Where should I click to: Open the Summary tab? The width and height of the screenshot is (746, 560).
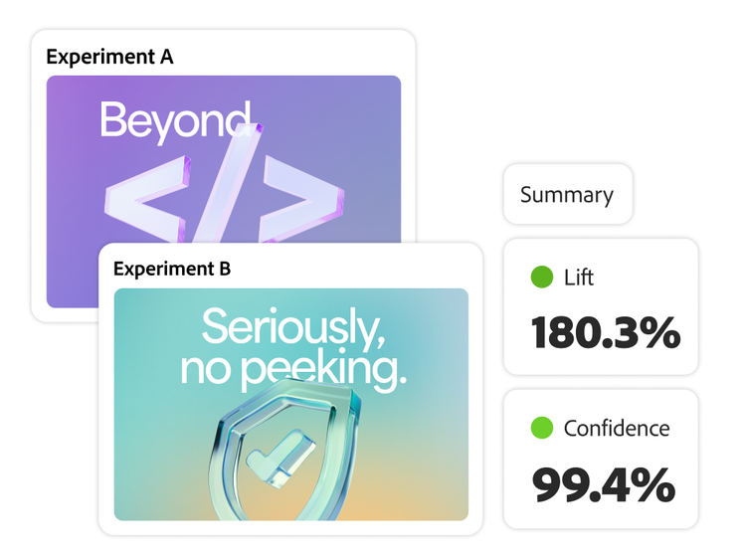point(567,194)
